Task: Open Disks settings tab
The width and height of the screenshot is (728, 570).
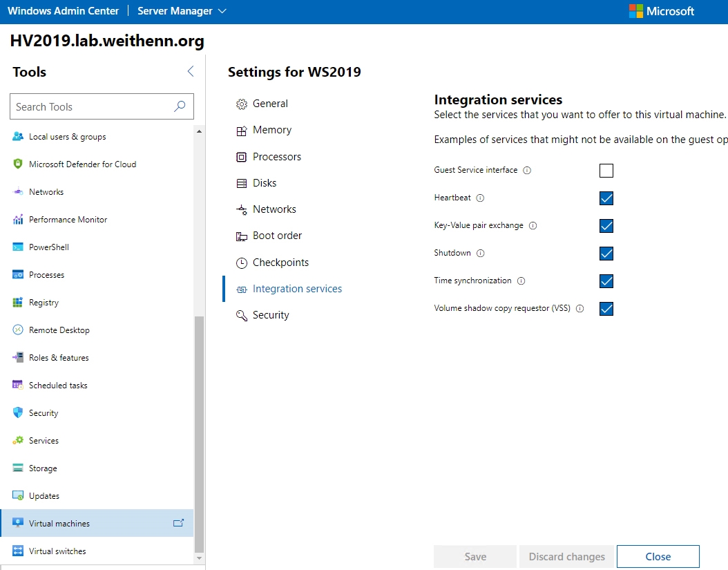Action: (256, 183)
